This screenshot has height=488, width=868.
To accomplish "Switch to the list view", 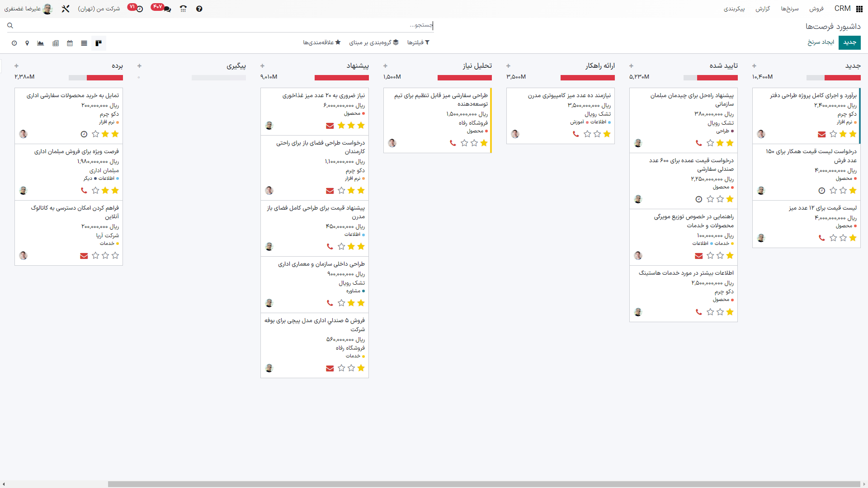I will click(84, 43).
